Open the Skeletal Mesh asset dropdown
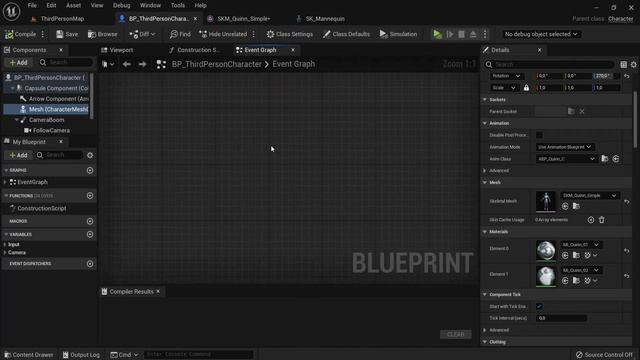The width and height of the screenshot is (640, 360). coord(589,196)
